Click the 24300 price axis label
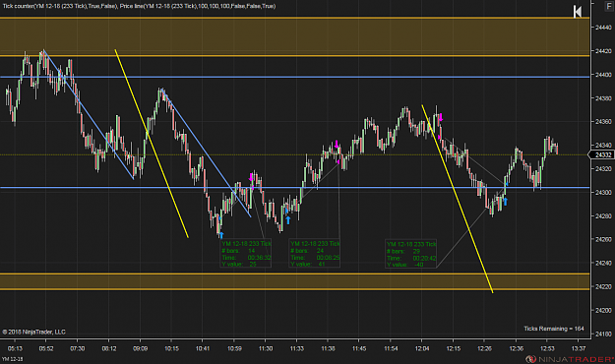This screenshot has width=615, height=364. click(603, 192)
